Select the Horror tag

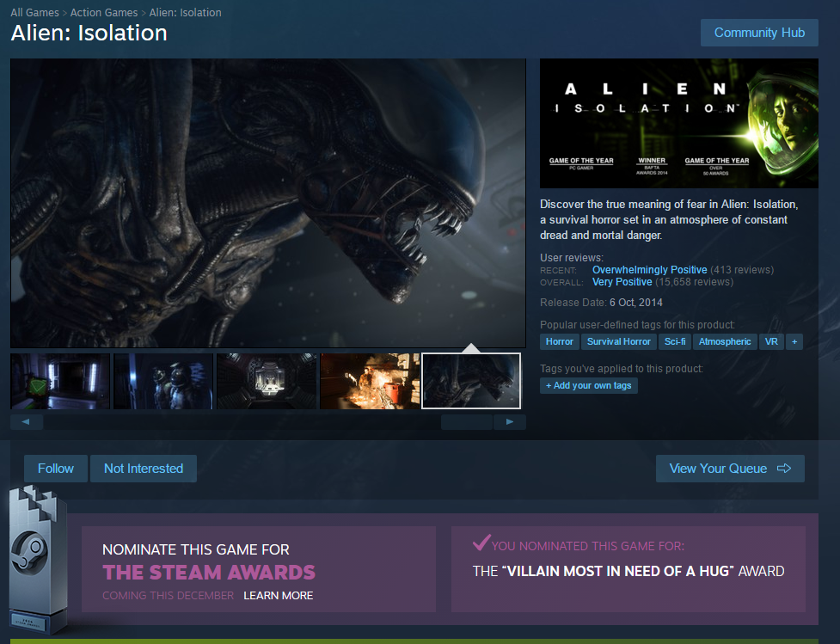(x=559, y=342)
